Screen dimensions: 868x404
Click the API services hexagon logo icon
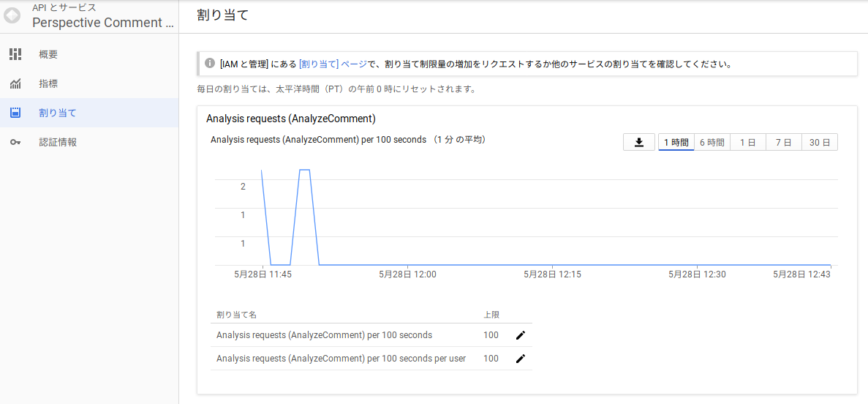tap(12, 15)
